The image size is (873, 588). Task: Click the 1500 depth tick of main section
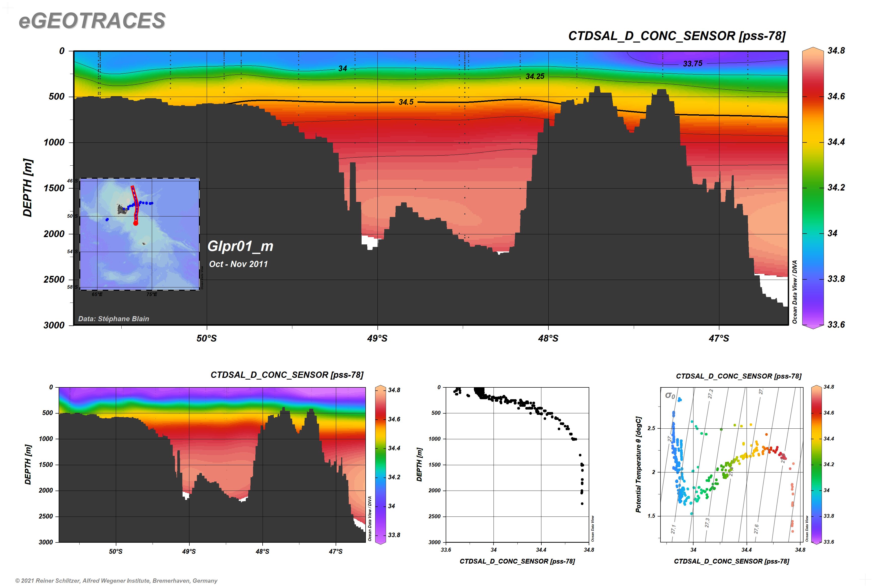coord(54,188)
